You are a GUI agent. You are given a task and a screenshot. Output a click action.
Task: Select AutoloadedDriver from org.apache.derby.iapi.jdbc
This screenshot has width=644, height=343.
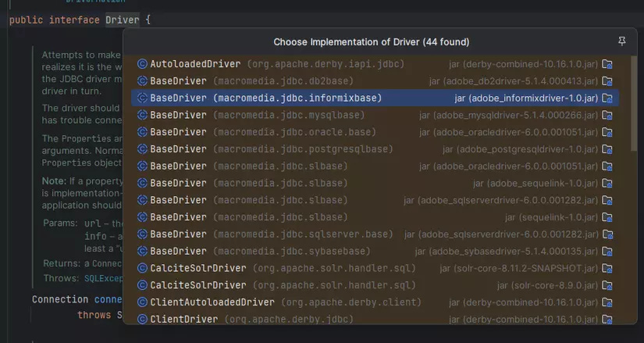click(x=375, y=64)
